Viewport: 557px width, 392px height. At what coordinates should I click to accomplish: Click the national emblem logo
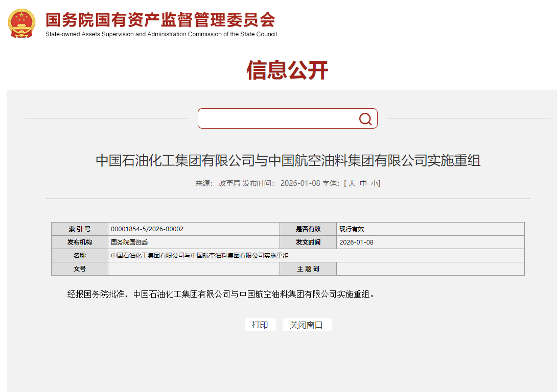[22, 23]
